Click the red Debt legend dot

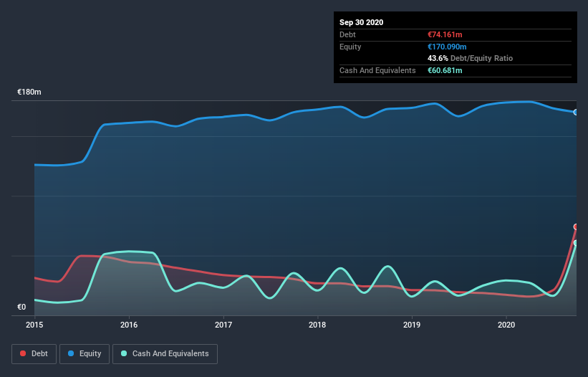(24, 353)
